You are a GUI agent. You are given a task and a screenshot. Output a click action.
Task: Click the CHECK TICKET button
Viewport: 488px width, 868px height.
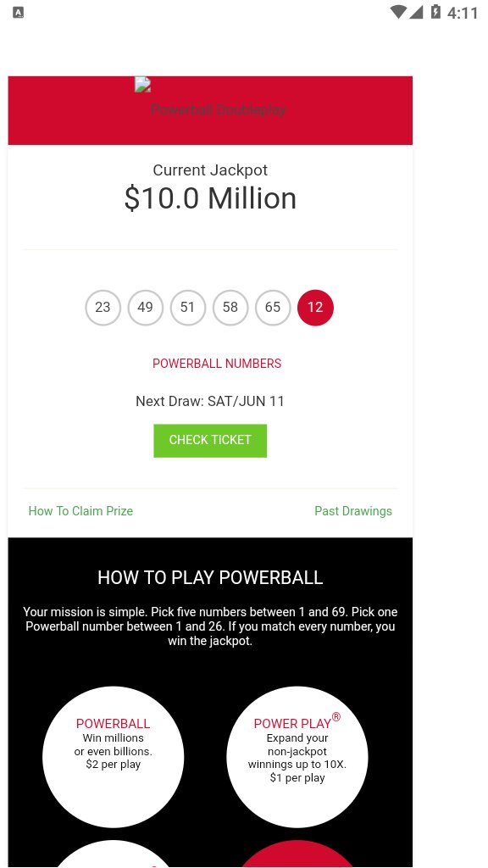[x=210, y=440]
